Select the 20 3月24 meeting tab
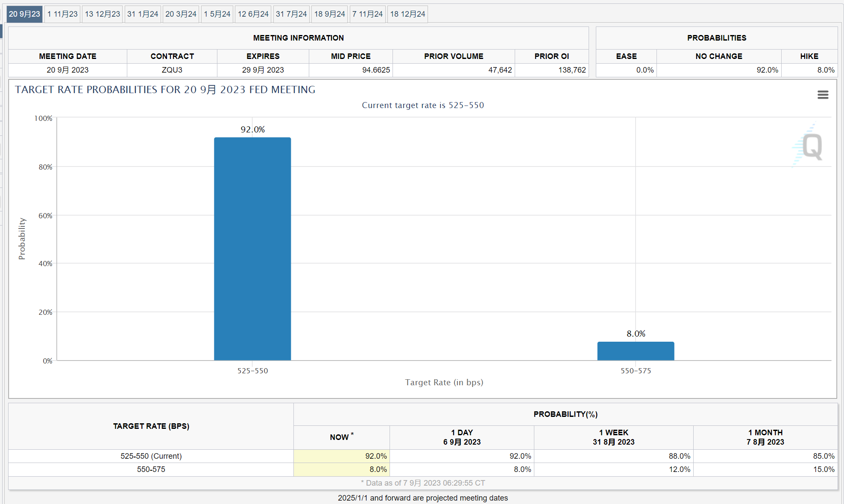The image size is (844, 504). tap(181, 14)
